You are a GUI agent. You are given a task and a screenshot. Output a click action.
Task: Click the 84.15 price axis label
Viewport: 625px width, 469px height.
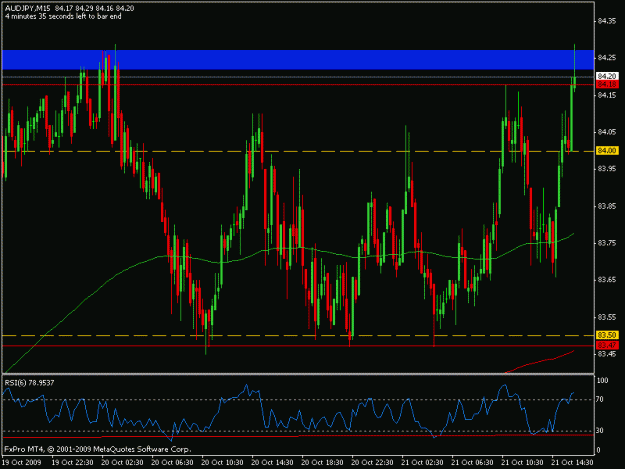pyautogui.click(x=607, y=95)
